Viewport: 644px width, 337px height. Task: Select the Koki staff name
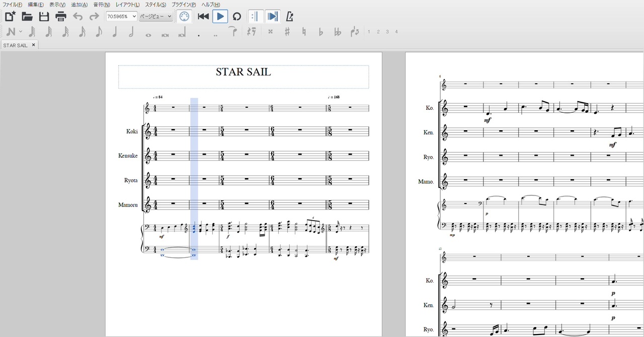tap(132, 131)
